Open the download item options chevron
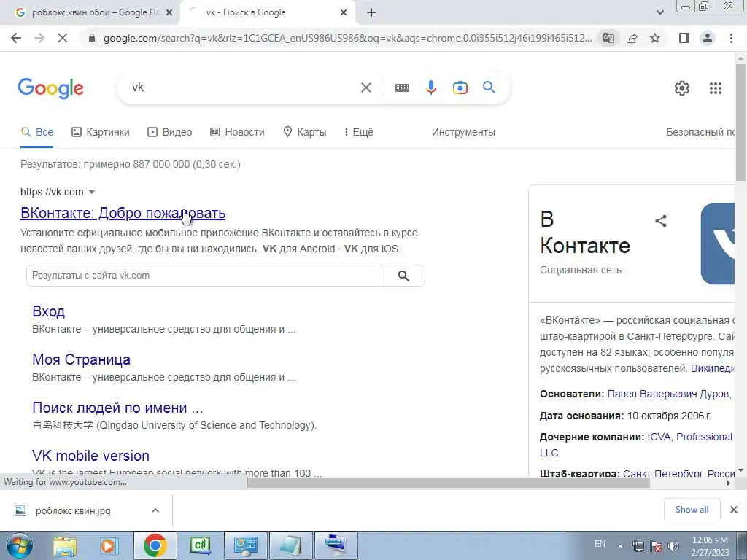This screenshot has height=560, width=747. pos(155,510)
